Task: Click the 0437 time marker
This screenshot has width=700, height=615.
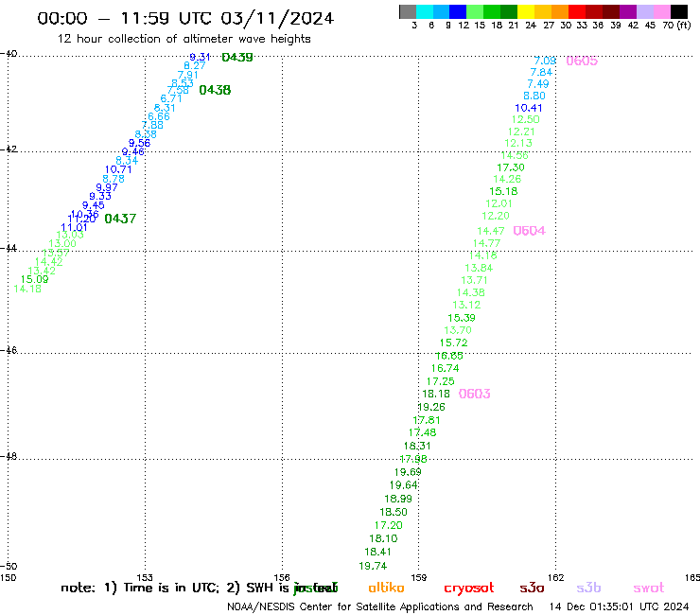Action: point(120,219)
